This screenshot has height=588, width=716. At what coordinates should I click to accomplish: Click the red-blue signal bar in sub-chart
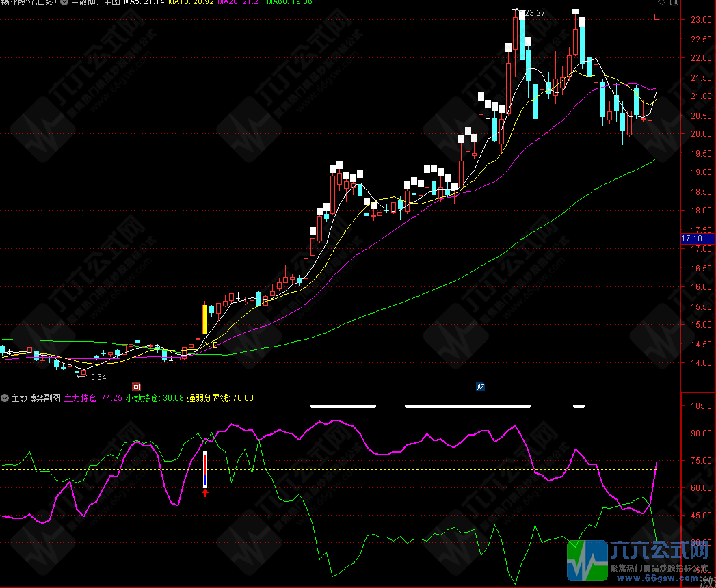204,469
